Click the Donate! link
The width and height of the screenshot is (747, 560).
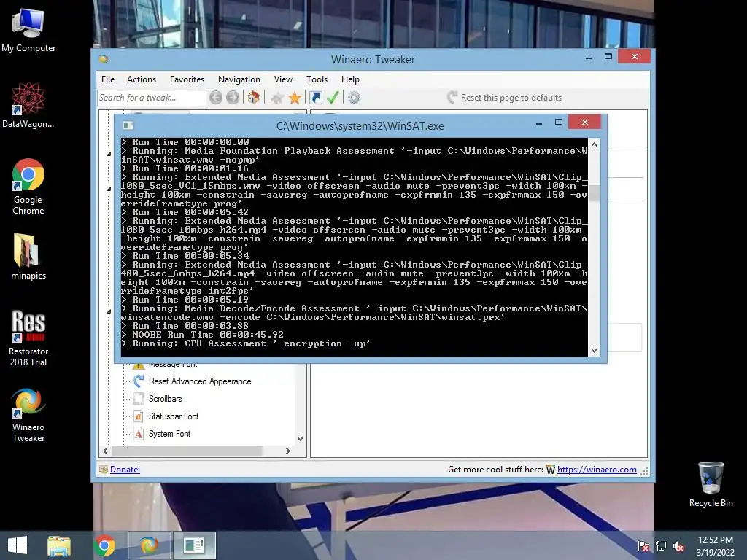(125, 470)
